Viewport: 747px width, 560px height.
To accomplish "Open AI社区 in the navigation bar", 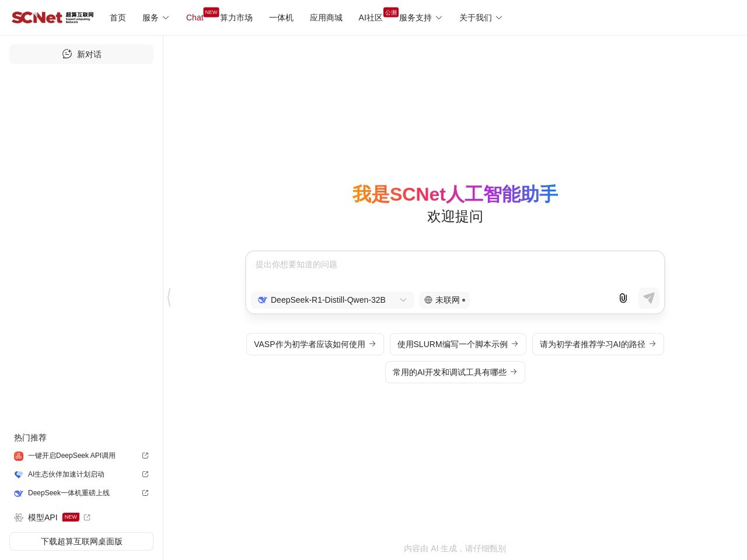I will 371,17.
